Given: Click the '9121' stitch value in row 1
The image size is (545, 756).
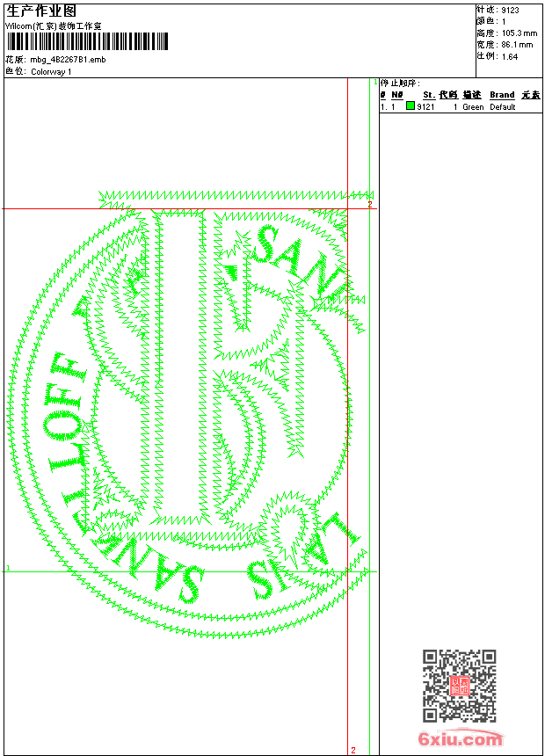Looking at the screenshot, I should 425,107.
